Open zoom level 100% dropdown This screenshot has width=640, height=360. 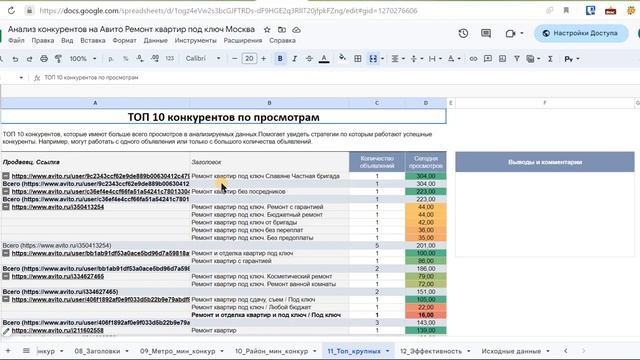pyautogui.click(x=83, y=59)
